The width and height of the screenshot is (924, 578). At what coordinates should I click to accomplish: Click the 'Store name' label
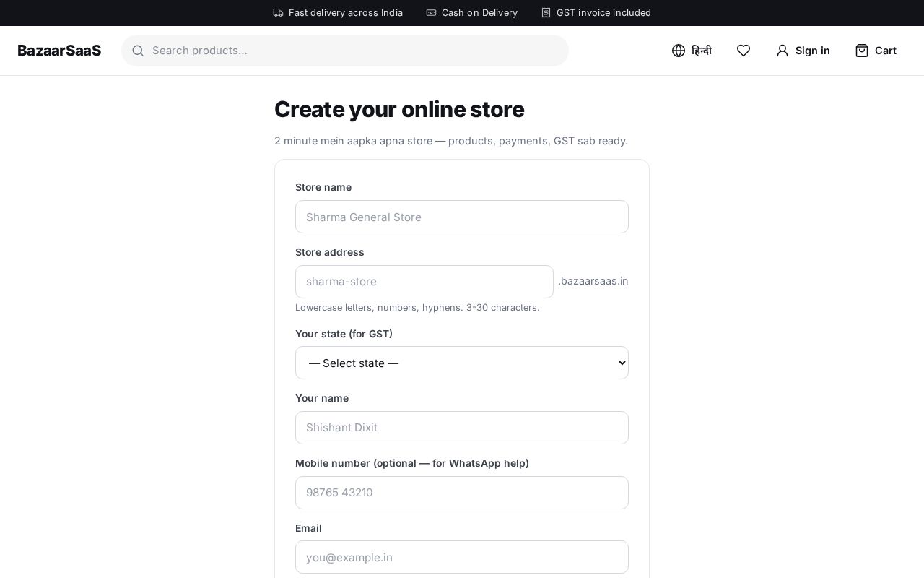[323, 187]
